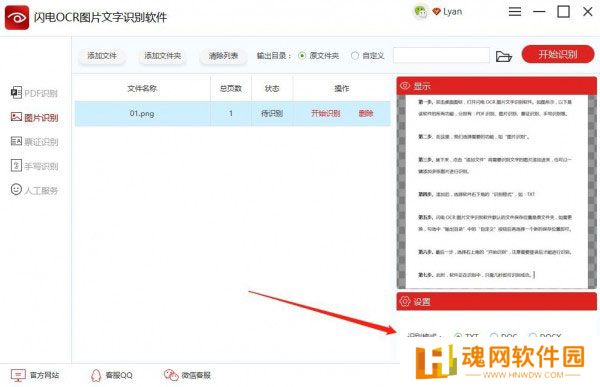This screenshot has width=600, height=387.
Task: Click the PDF识别 sidebar icon
Action: [16, 93]
